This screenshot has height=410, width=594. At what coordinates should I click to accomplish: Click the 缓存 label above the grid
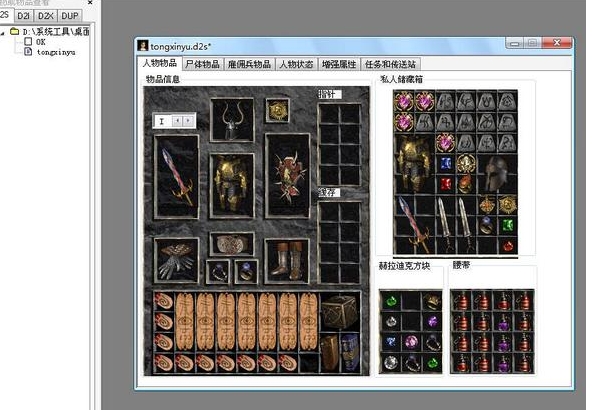pyautogui.click(x=329, y=192)
